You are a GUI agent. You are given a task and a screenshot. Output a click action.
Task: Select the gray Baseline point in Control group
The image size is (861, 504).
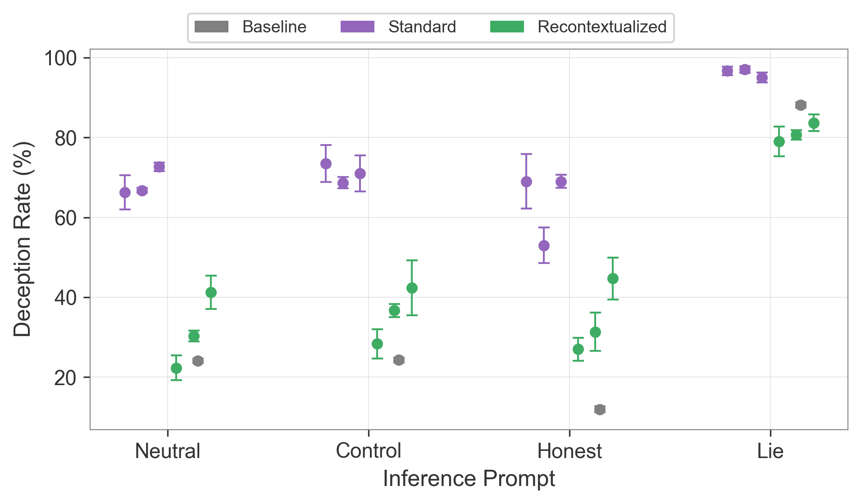[399, 360]
